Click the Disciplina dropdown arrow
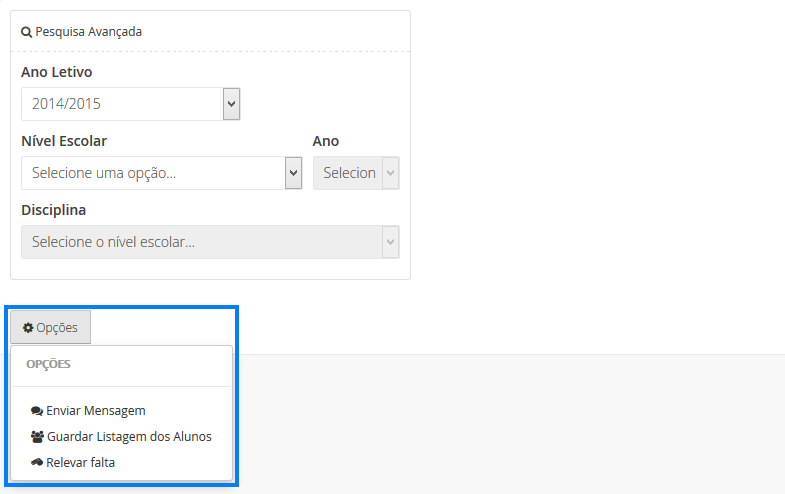Viewport: 785px width, 494px height. [x=390, y=242]
